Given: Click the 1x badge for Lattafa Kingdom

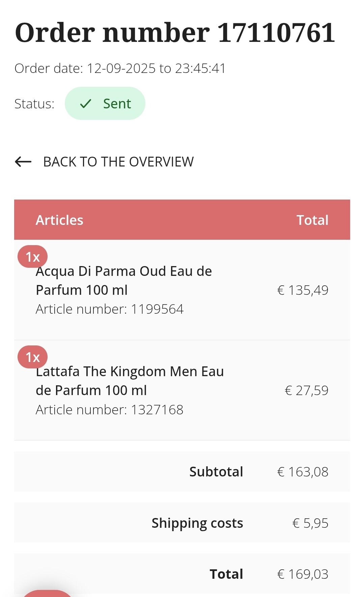Looking at the screenshot, I should tap(32, 357).
